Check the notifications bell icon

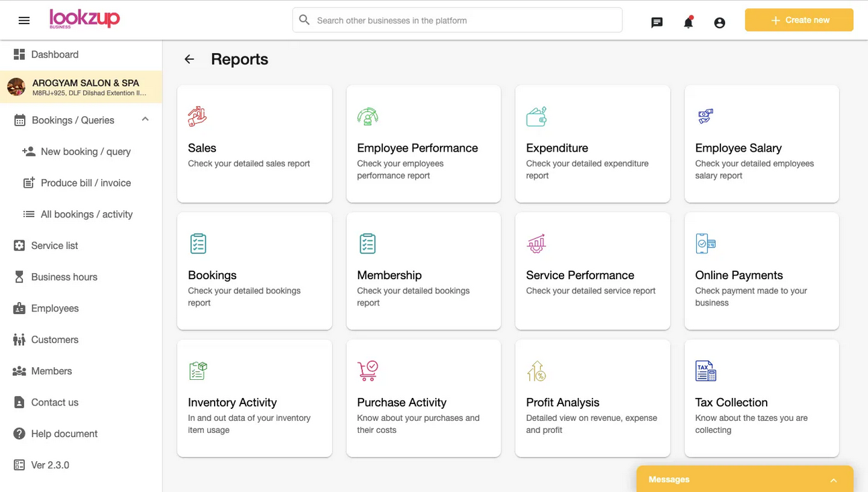[x=688, y=22]
